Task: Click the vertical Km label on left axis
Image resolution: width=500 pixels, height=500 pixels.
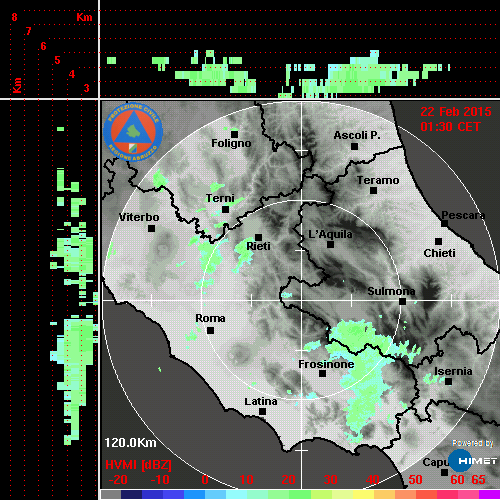Action: [17, 85]
